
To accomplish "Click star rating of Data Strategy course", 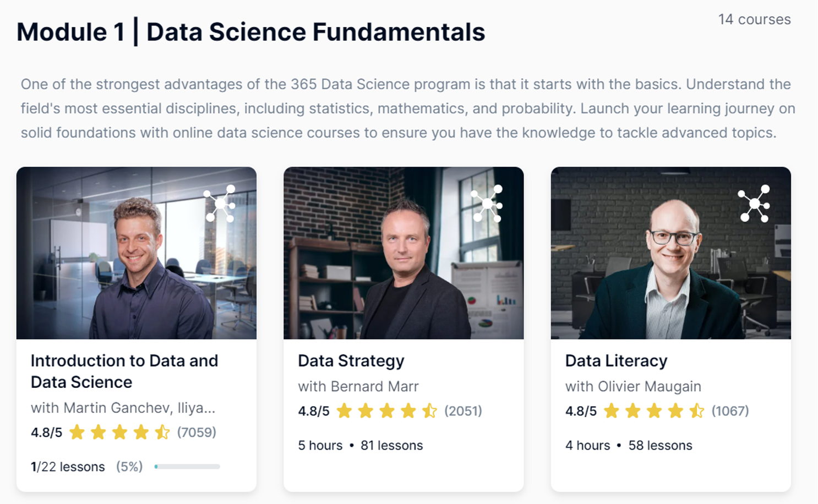I will (386, 411).
